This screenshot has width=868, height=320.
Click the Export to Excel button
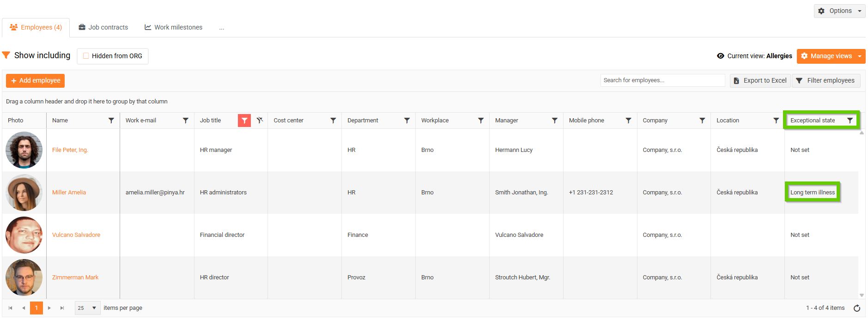click(x=760, y=81)
